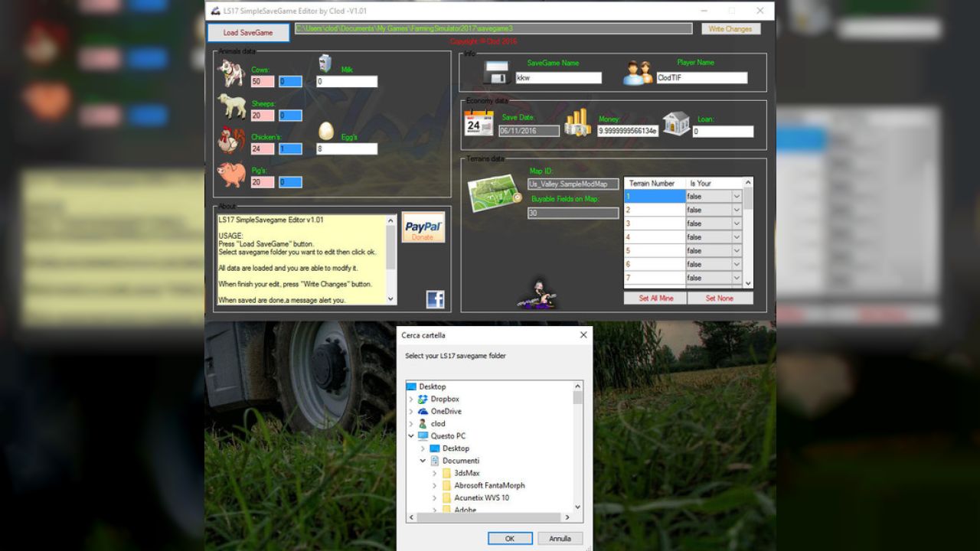980x551 pixels.
Task: Click the Cows blue value field
Action: coord(290,82)
